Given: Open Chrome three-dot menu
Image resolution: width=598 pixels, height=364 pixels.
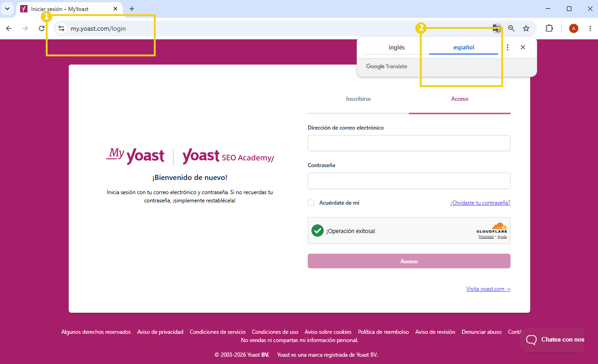Looking at the screenshot, I should (590, 28).
